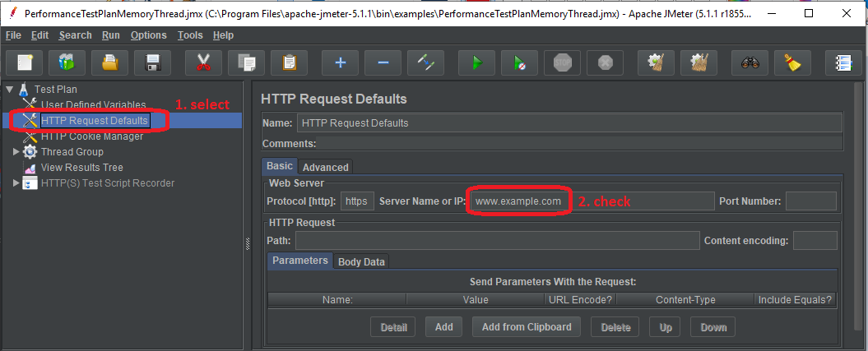868x351 pixels.
Task: Expand the Thread Group tree node
Action: [16, 152]
